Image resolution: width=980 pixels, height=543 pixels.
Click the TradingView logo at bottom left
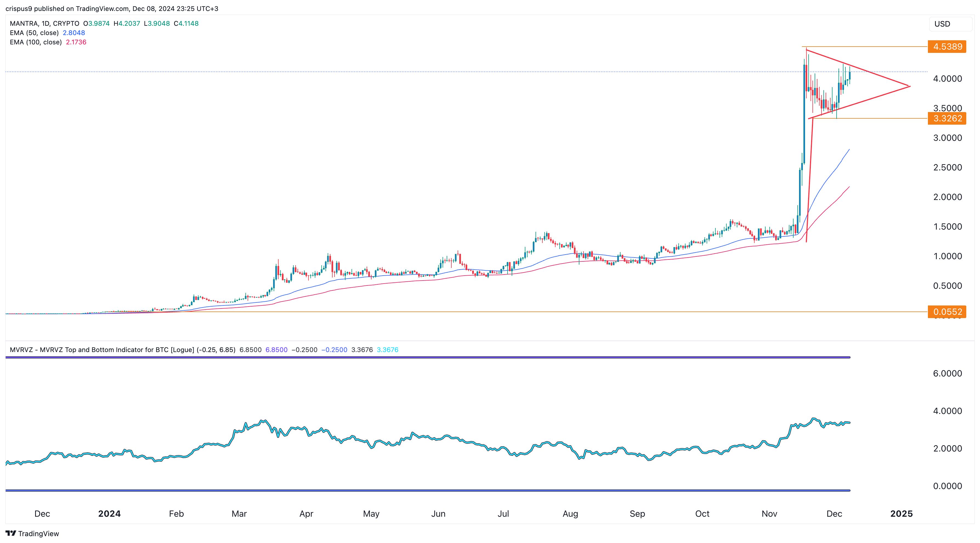(32, 533)
